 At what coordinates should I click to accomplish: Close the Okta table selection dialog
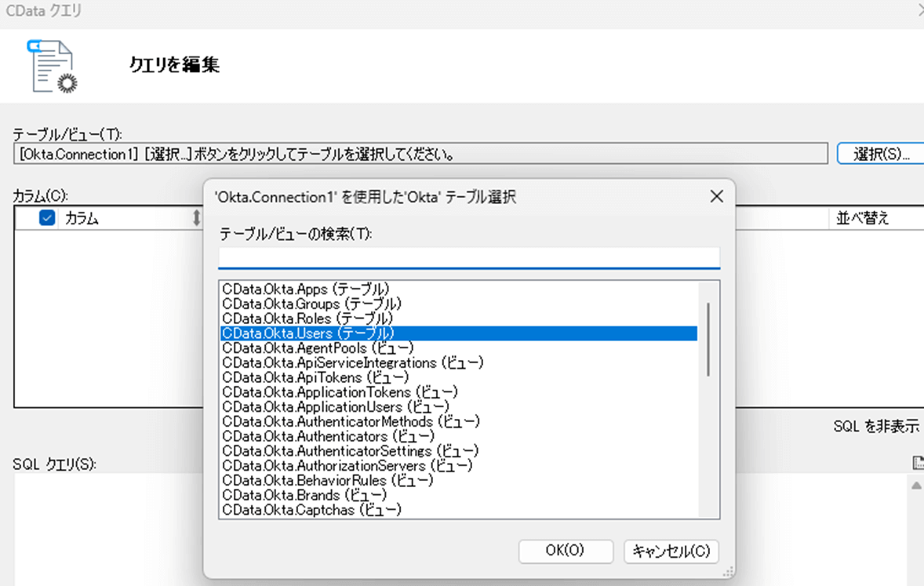point(716,197)
